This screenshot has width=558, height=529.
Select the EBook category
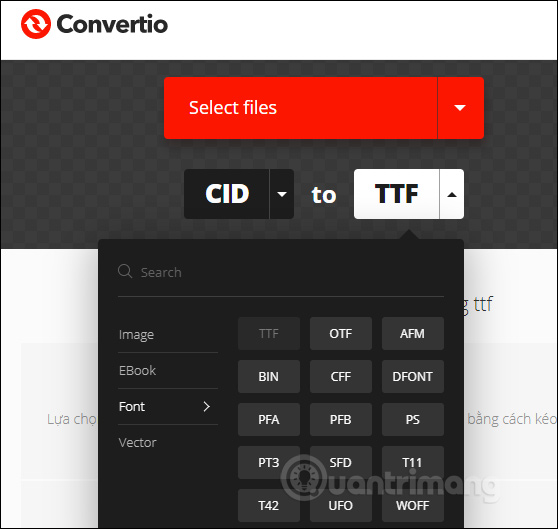[x=168, y=370]
